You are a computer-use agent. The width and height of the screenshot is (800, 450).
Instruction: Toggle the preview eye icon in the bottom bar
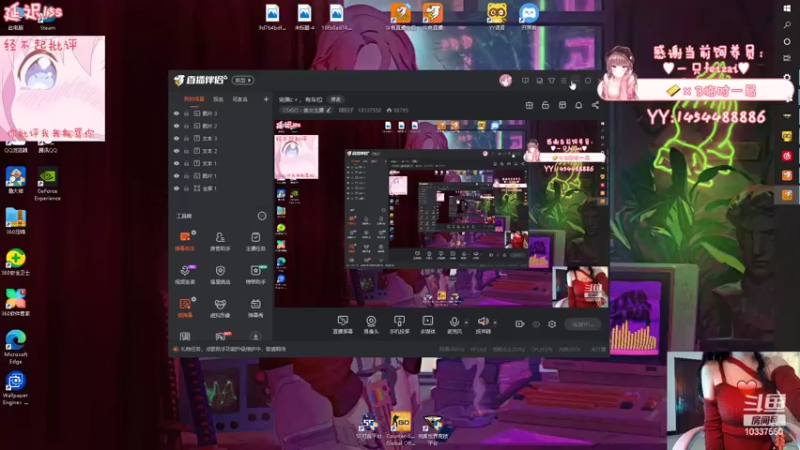(x=536, y=324)
